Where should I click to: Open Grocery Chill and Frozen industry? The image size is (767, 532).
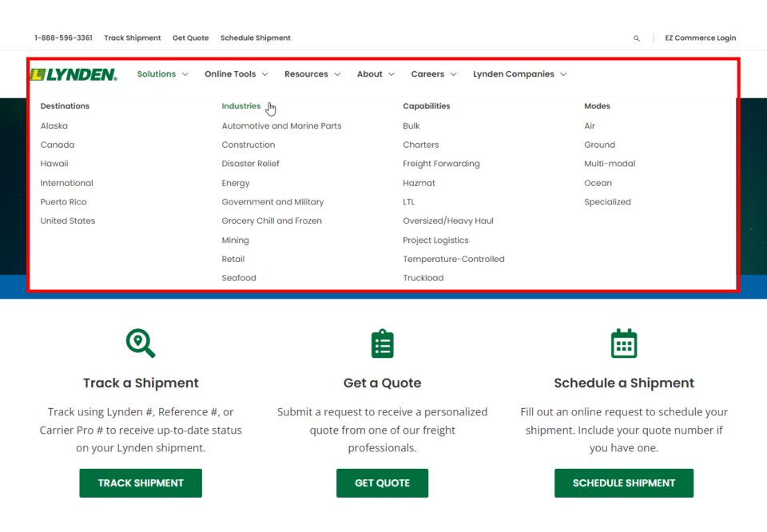pyautogui.click(x=272, y=221)
